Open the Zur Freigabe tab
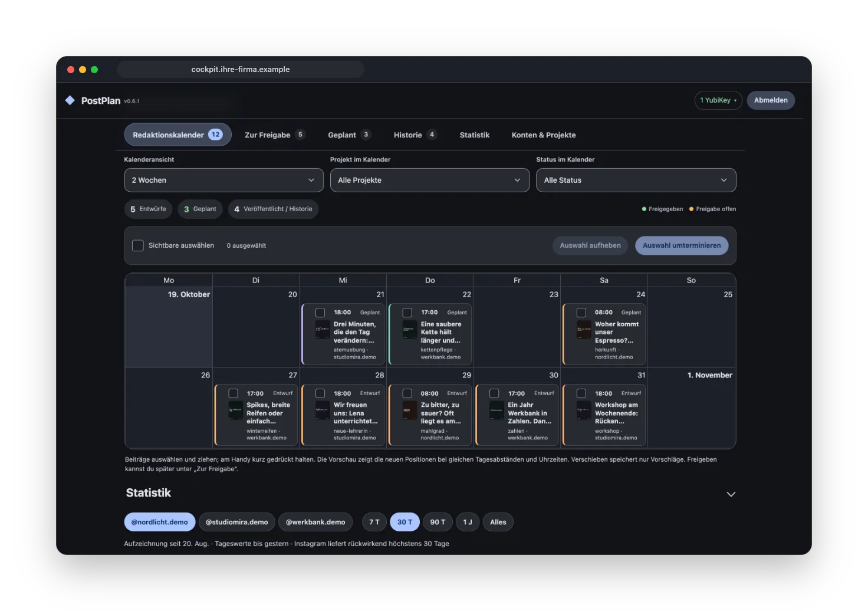Screen dimensions: 868x611 (275, 135)
